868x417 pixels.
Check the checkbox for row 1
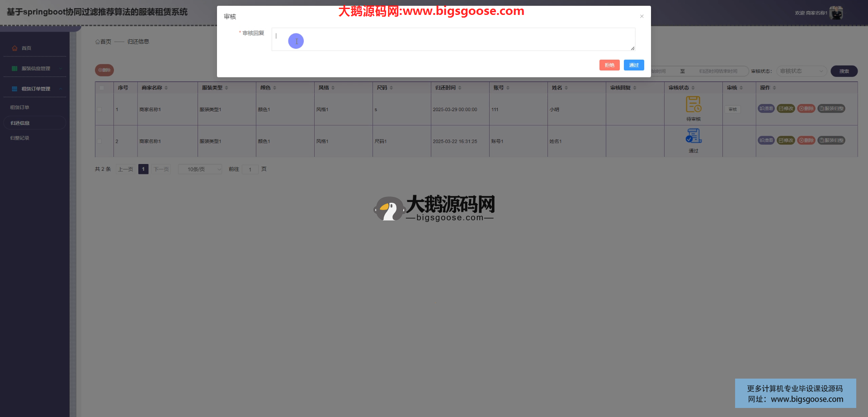coord(99,109)
